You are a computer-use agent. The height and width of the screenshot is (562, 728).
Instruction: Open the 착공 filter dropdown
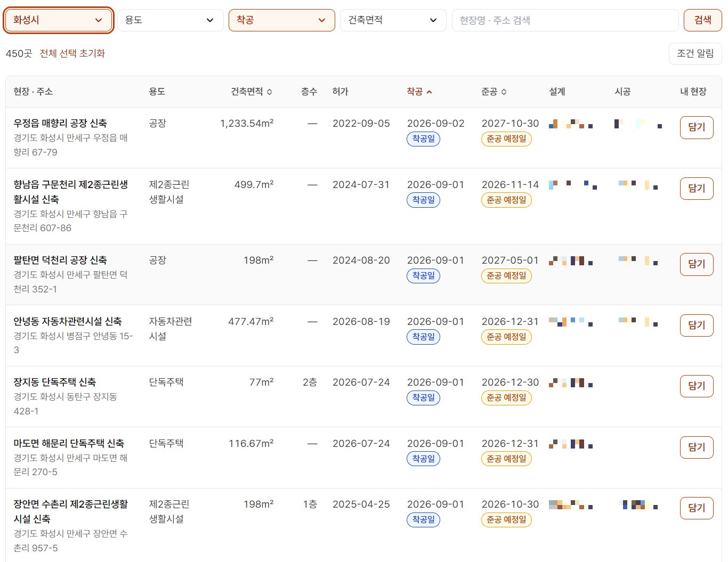click(x=282, y=20)
